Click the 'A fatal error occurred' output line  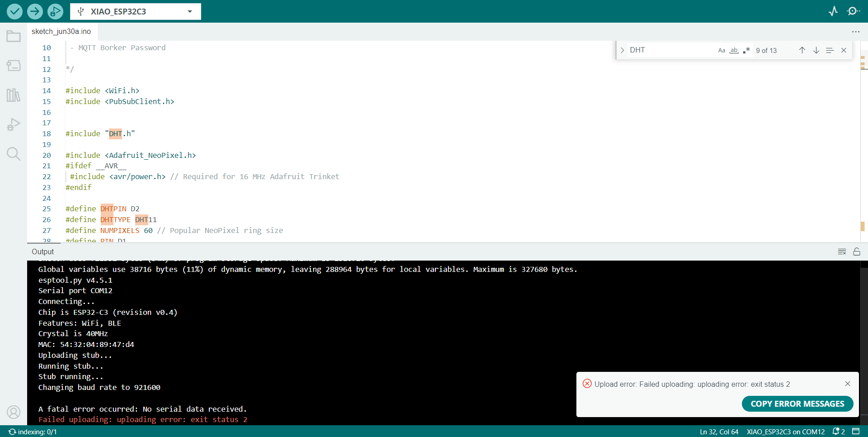pyautogui.click(x=142, y=409)
